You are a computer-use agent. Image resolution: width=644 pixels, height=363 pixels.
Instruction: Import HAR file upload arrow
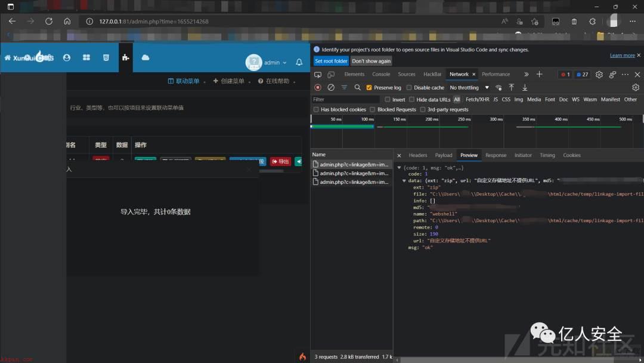point(512,88)
